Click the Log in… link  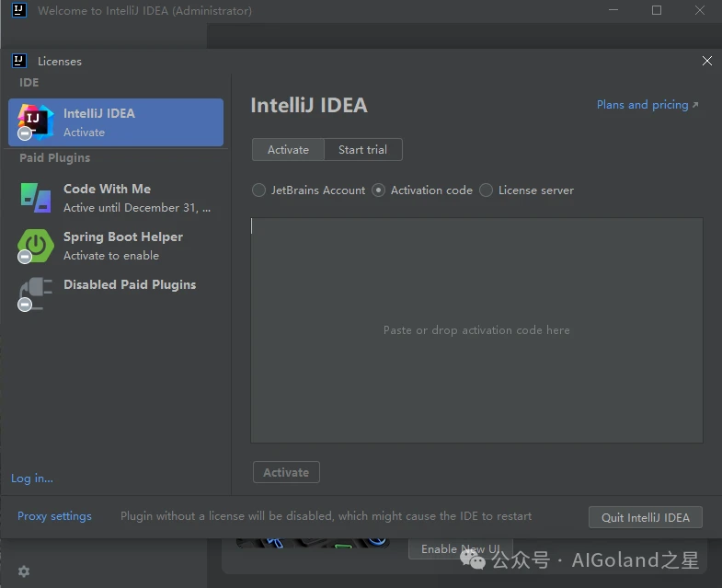click(x=32, y=478)
